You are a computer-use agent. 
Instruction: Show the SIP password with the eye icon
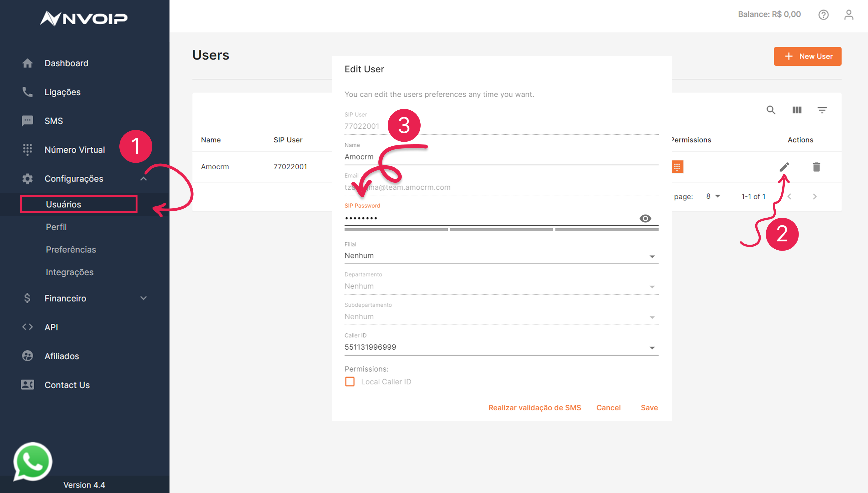tap(645, 218)
